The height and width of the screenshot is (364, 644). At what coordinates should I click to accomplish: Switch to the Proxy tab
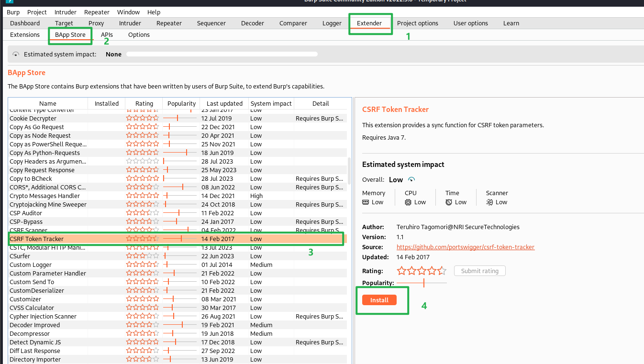[96, 23]
